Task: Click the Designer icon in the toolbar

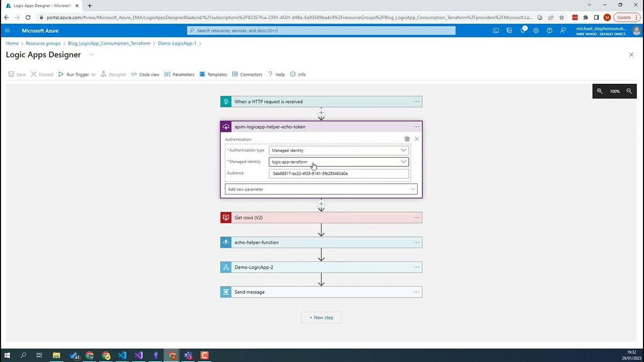Action: (x=105, y=74)
